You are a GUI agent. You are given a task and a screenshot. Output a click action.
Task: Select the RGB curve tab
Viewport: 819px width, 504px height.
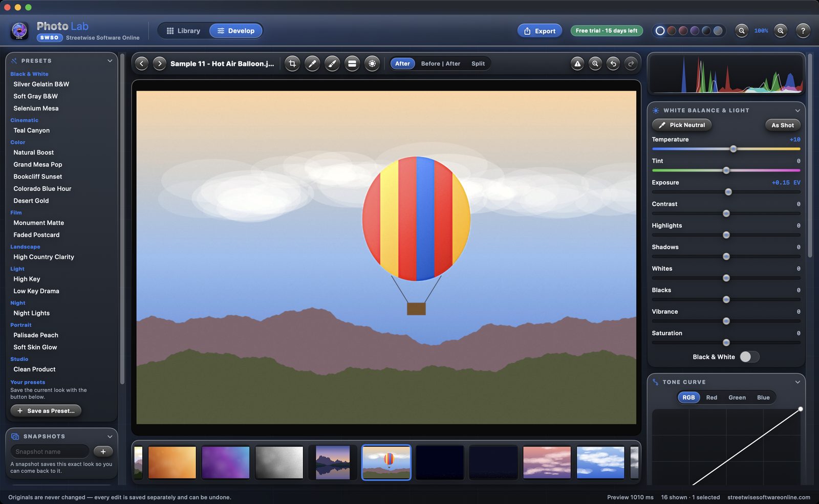click(x=689, y=398)
